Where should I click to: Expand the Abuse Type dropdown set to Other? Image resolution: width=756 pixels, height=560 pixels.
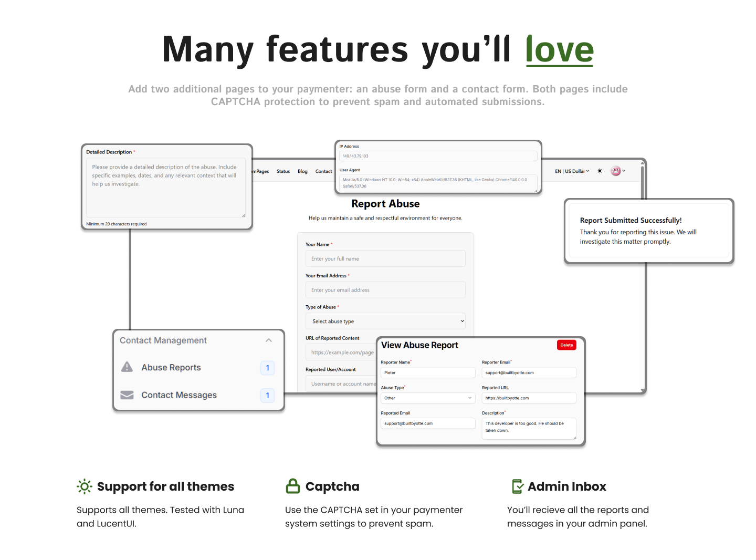427,398
